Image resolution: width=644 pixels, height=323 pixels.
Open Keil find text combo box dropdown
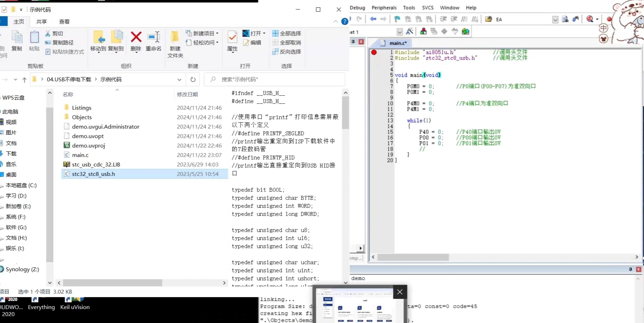pos(555,19)
